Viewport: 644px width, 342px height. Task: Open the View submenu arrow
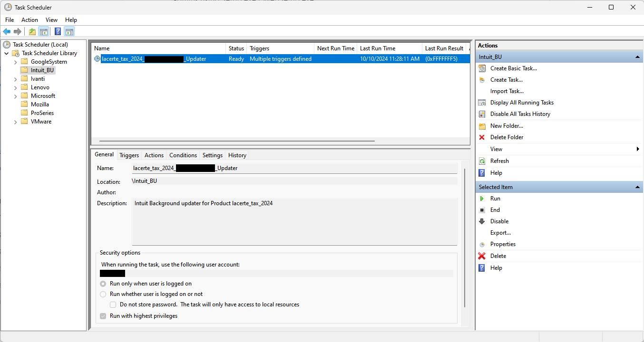pos(637,149)
